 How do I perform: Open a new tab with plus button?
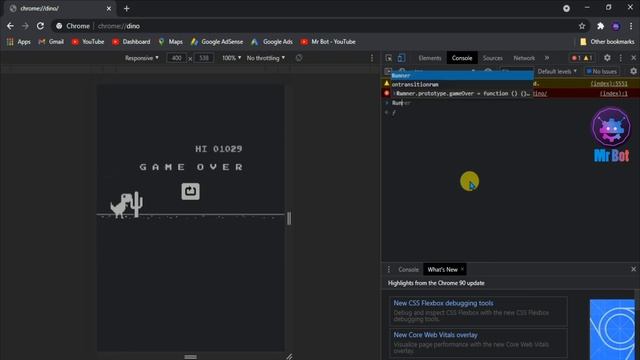tap(127, 8)
